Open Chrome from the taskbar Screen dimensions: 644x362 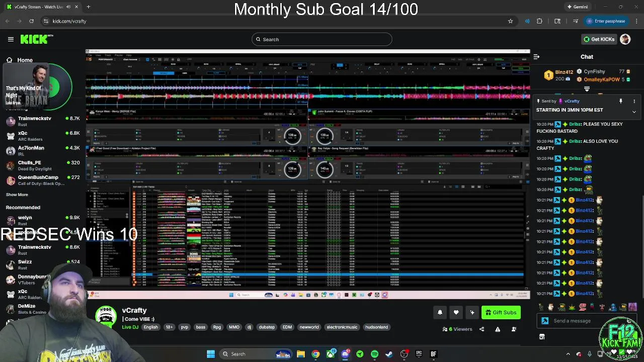tap(315, 354)
